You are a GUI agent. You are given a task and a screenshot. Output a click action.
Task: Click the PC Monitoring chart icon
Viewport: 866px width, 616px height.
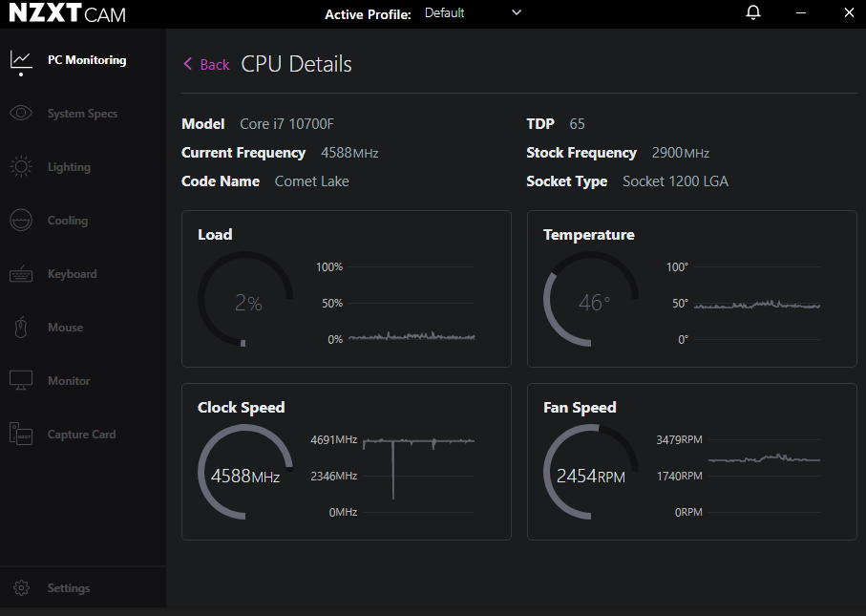point(21,60)
